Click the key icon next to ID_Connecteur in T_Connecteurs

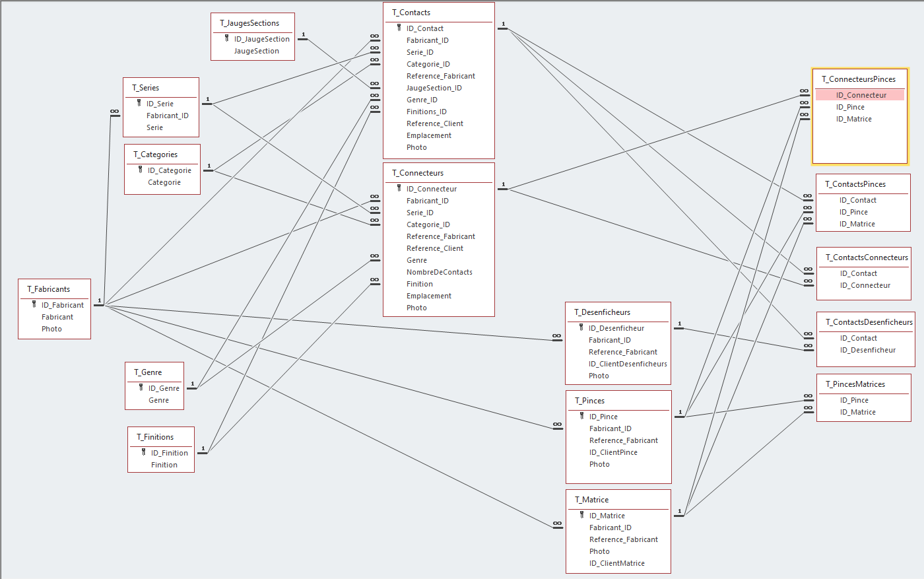click(399, 188)
